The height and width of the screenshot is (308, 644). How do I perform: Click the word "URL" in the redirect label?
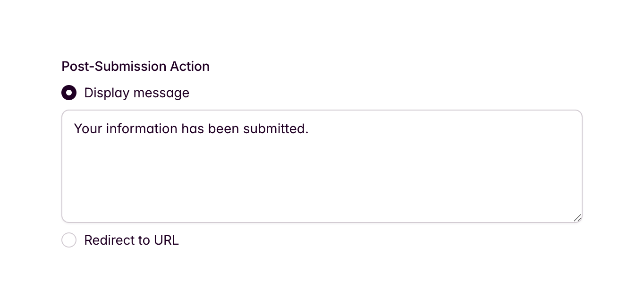(x=166, y=240)
